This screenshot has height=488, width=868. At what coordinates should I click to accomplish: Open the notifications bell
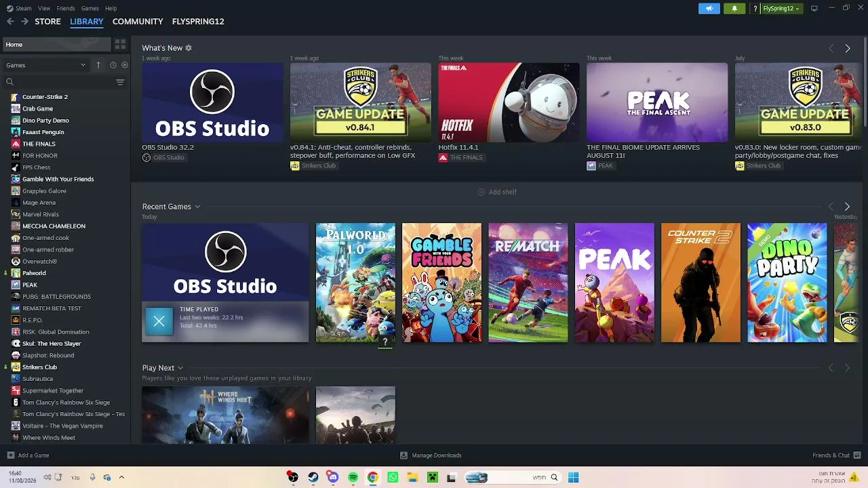point(734,9)
